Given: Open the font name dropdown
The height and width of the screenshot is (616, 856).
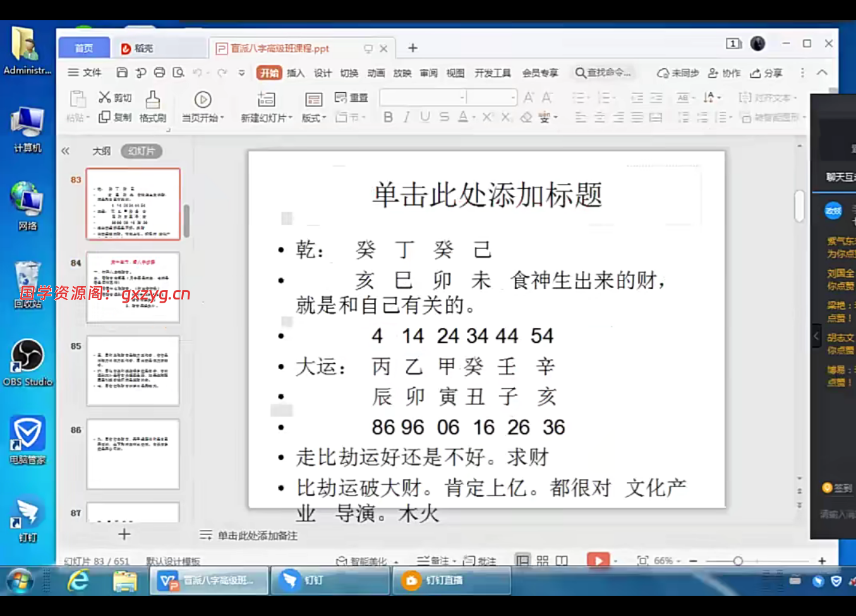Looking at the screenshot, I should pos(462,97).
